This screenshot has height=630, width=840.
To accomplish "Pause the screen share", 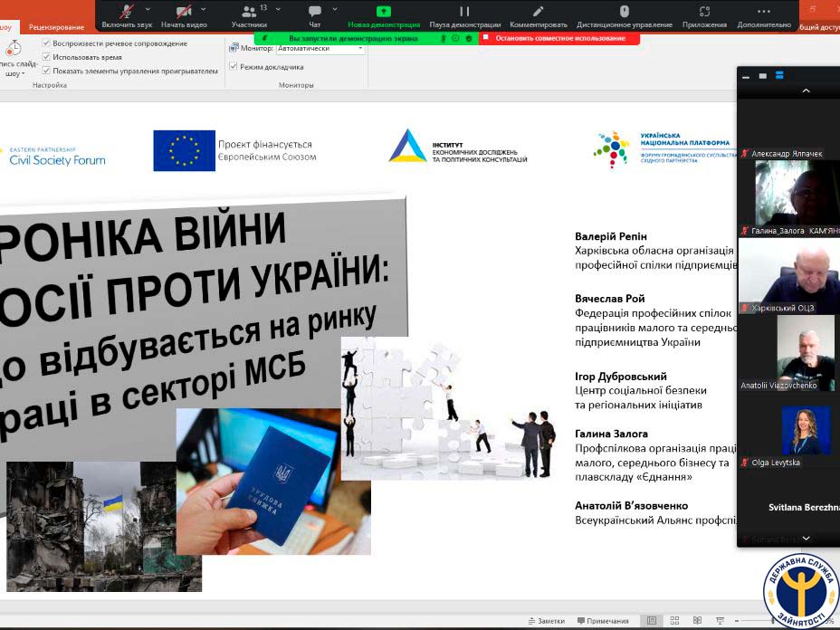I will pyautogui.click(x=464, y=13).
